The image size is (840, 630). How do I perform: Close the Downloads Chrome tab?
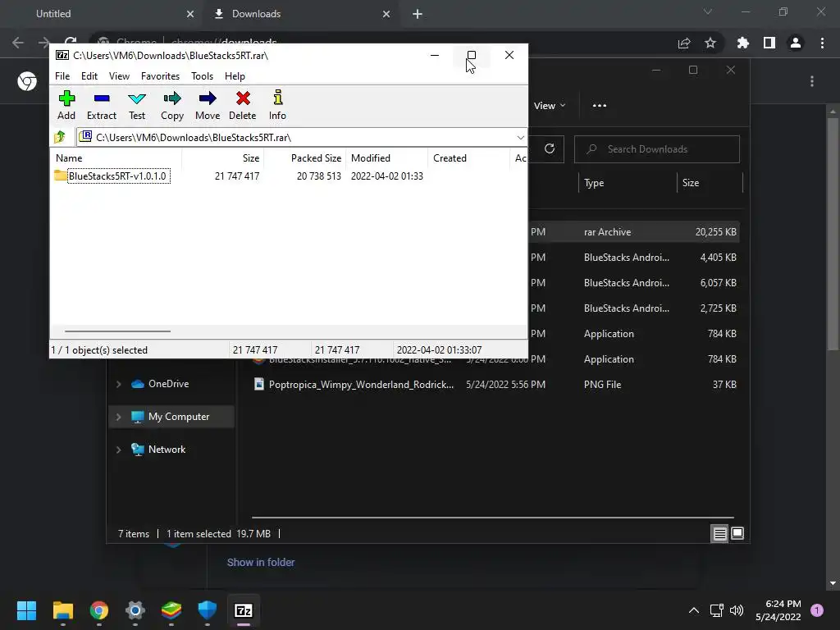(x=386, y=14)
